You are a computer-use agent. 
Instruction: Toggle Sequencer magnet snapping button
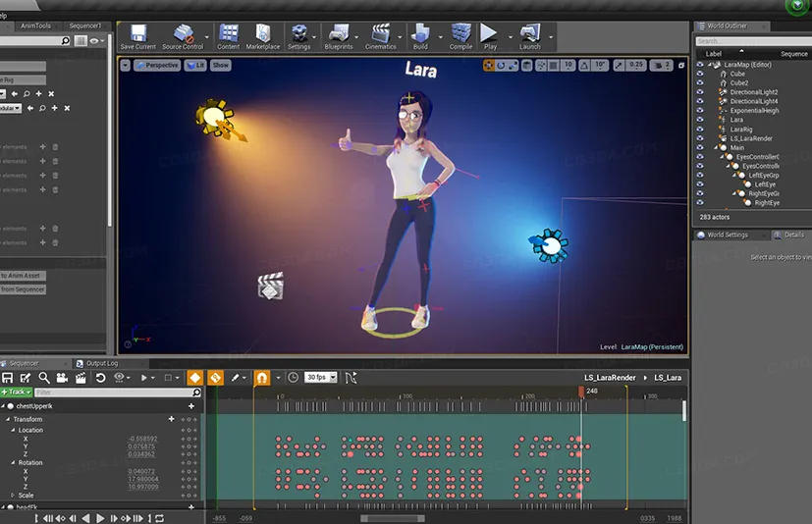click(262, 378)
